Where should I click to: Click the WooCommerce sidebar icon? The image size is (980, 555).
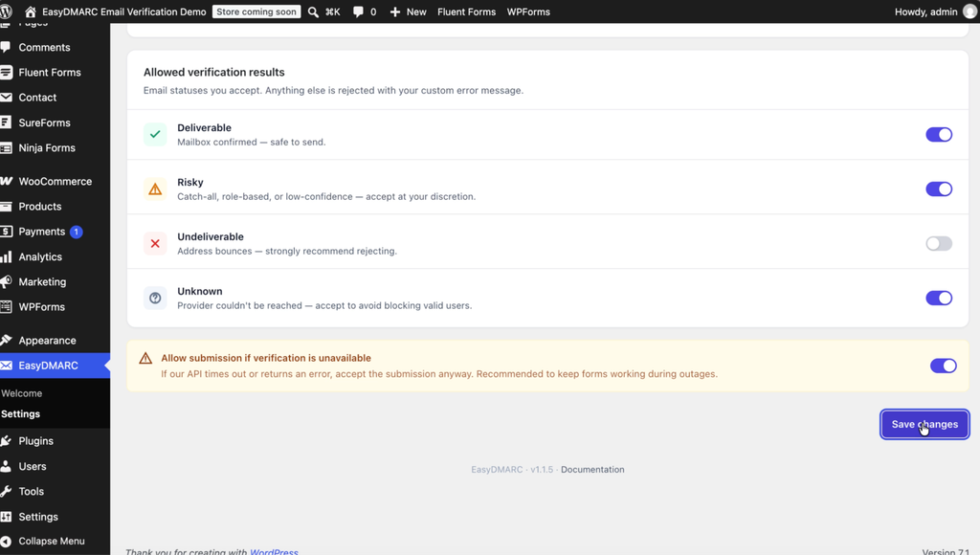point(7,181)
